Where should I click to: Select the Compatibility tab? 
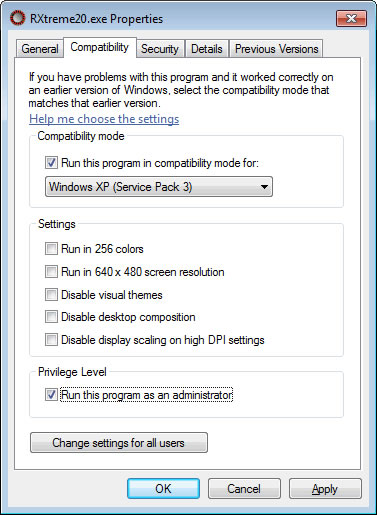coord(100,47)
